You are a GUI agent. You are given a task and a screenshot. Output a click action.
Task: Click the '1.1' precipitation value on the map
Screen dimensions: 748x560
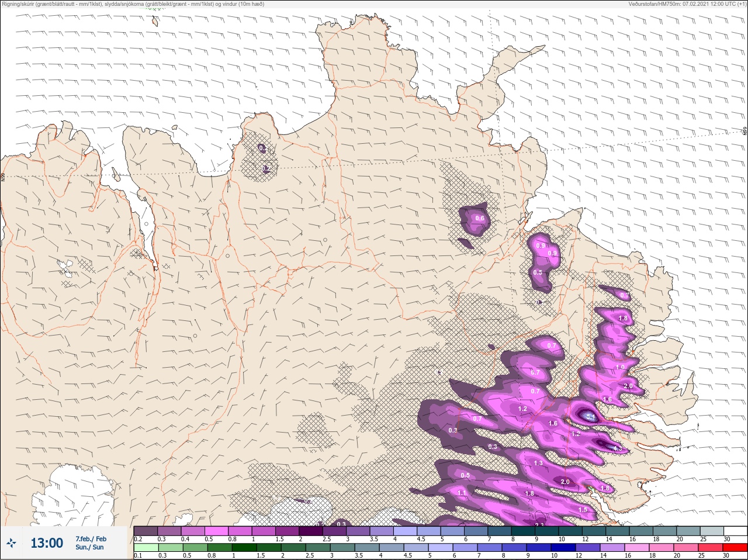(x=462, y=493)
